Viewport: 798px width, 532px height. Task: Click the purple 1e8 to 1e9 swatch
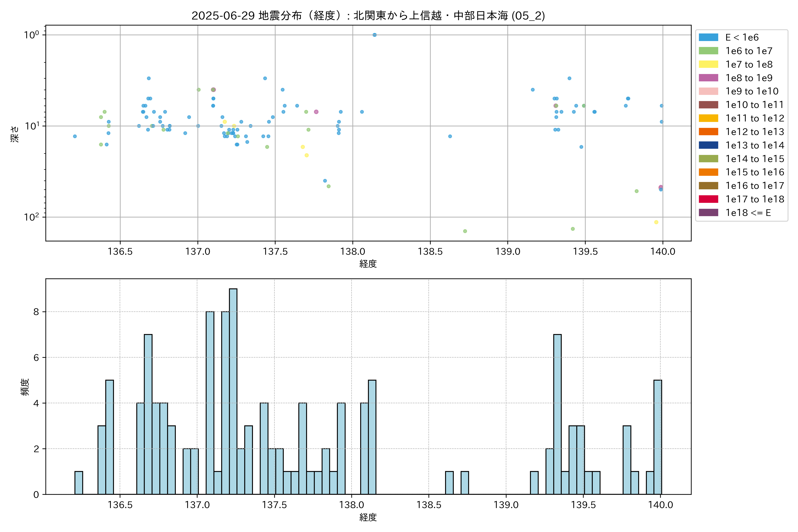[708, 78]
